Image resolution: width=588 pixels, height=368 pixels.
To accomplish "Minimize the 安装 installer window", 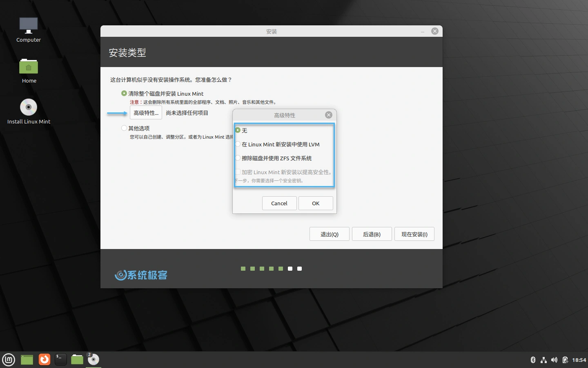I will [x=423, y=31].
